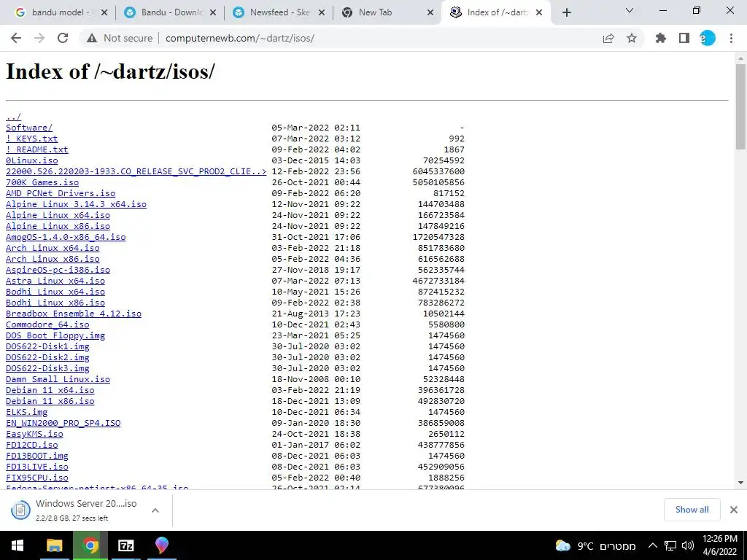Close the downloads bar
The image size is (747, 560).
pos(734,510)
